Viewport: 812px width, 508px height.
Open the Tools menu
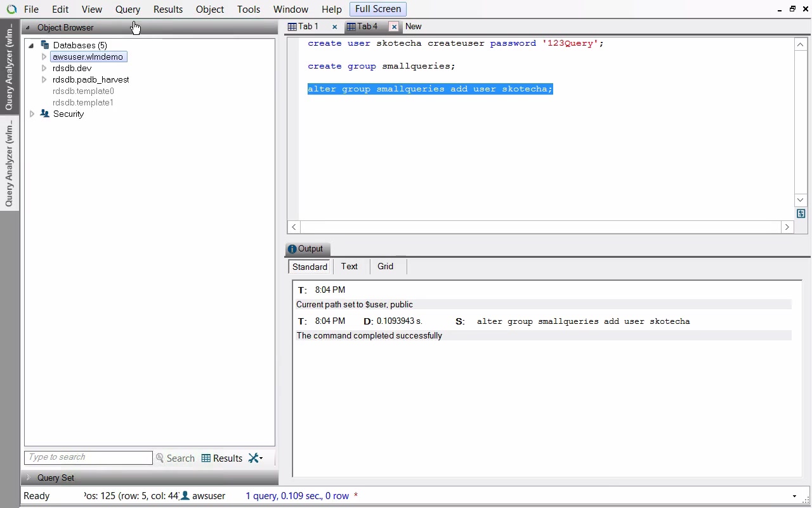248,10
